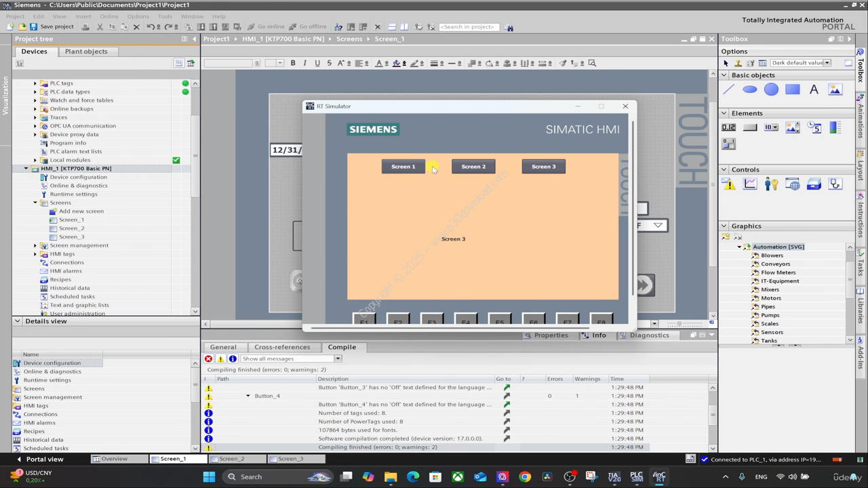Collapse the Controls toolbox section

point(724,169)
